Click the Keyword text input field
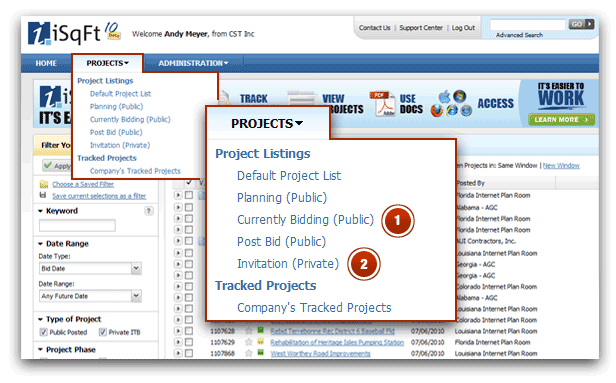 (77, 225)
